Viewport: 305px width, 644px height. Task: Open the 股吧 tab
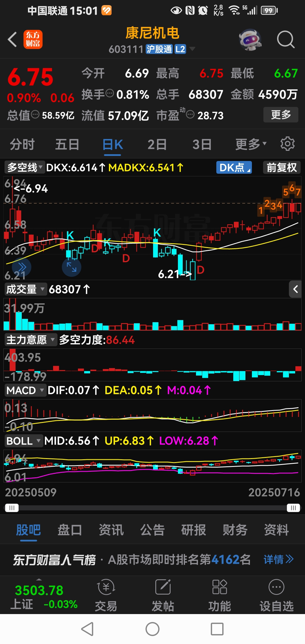tap(29, 530)
